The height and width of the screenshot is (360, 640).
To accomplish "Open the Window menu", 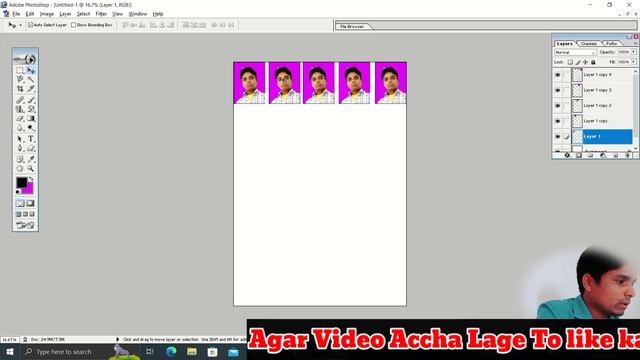I will [x=138, y=14].
